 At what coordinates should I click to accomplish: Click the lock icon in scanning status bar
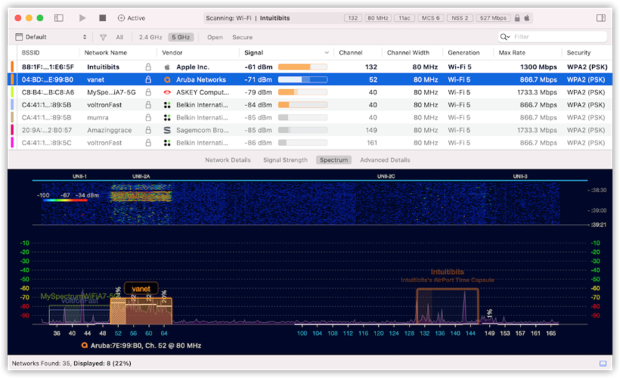point(517,18)
